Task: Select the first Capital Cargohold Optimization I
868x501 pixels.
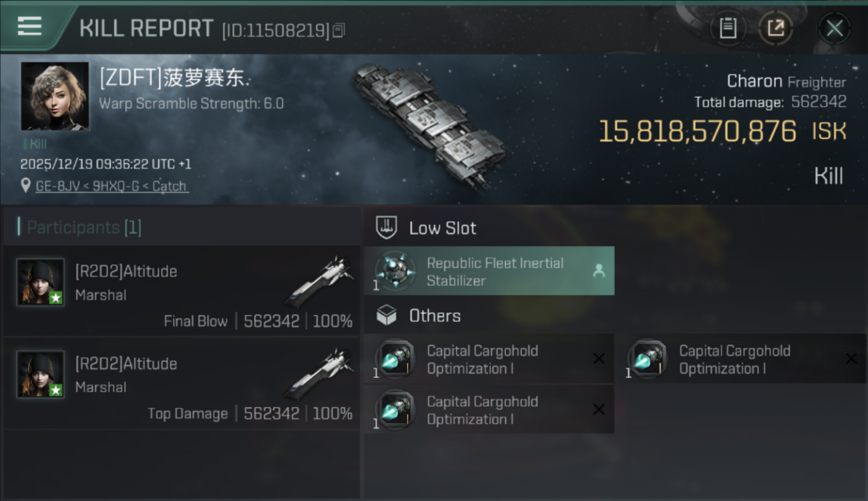Action: 489,359
